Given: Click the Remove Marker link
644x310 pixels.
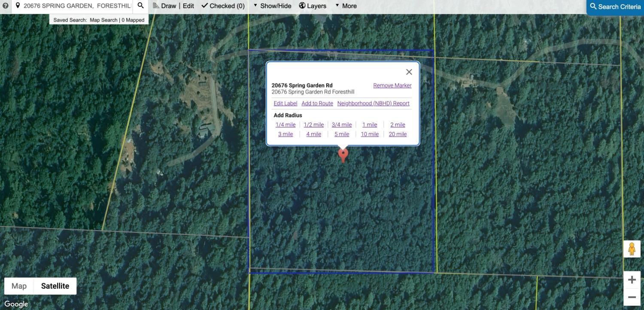Looking at the screenshot, I should pyautogui.click(x=392, y=86).
